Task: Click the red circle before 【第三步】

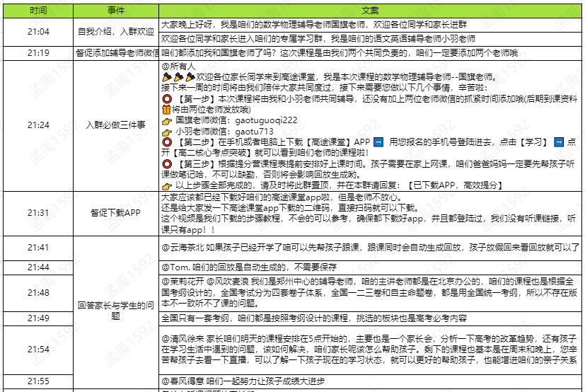Action: pyautogui.click(x=167, y=164)
